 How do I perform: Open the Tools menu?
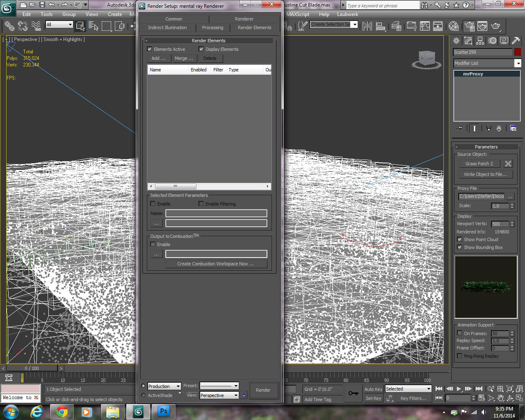[47, 14]
